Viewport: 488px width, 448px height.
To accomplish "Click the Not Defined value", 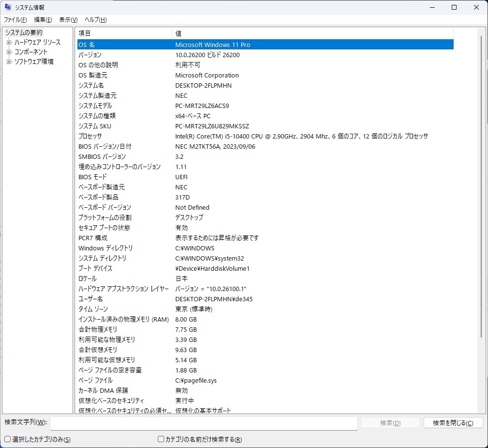I will (x=192, y=208).
